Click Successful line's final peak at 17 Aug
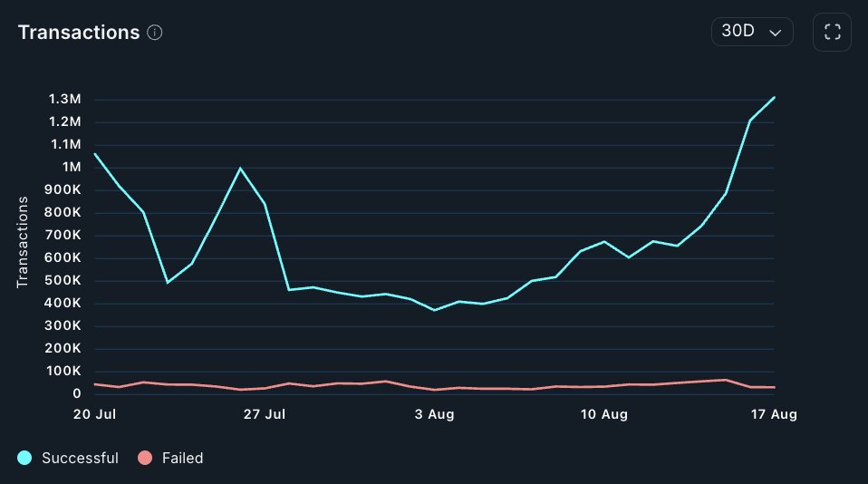The height and width of the screenshot is (484, 868). (x=775, y=97)
